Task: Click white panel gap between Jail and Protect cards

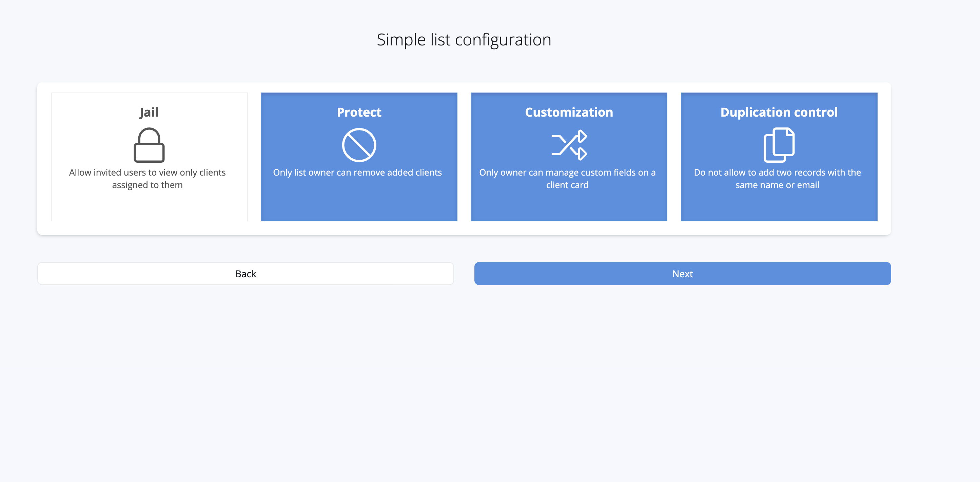Action: point(254,157)
